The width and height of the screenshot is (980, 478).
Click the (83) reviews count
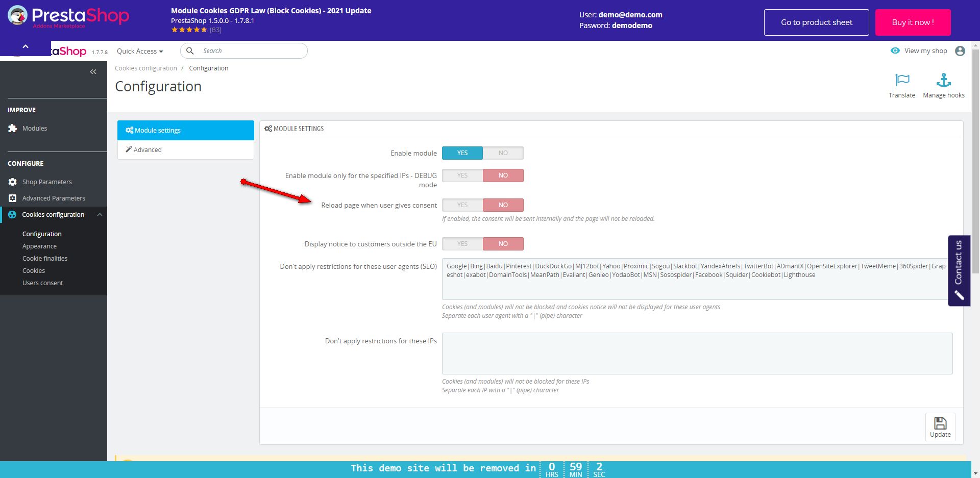click(215, 30)
